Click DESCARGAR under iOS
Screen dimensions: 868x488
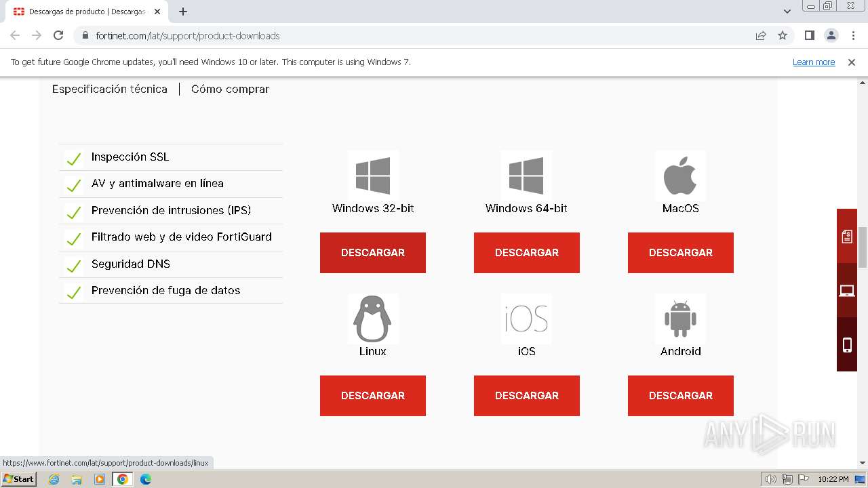(x=527, y=396)
